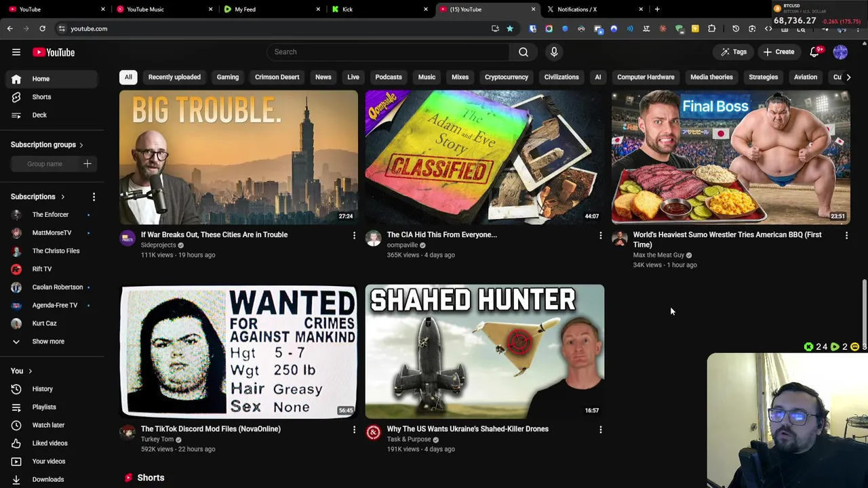Open MattMorseTV subscription channel
868x488 pixels.
coord(52,233)
